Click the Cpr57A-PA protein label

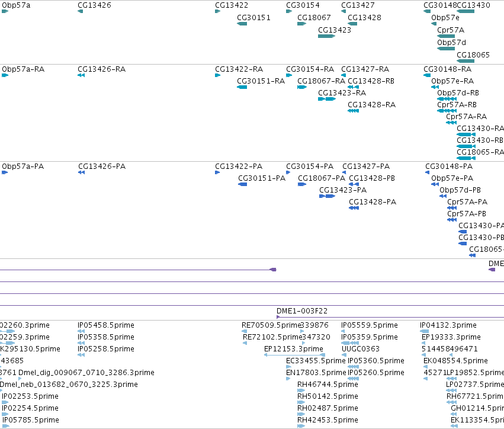pyautogui.click(x=467, y=202)
